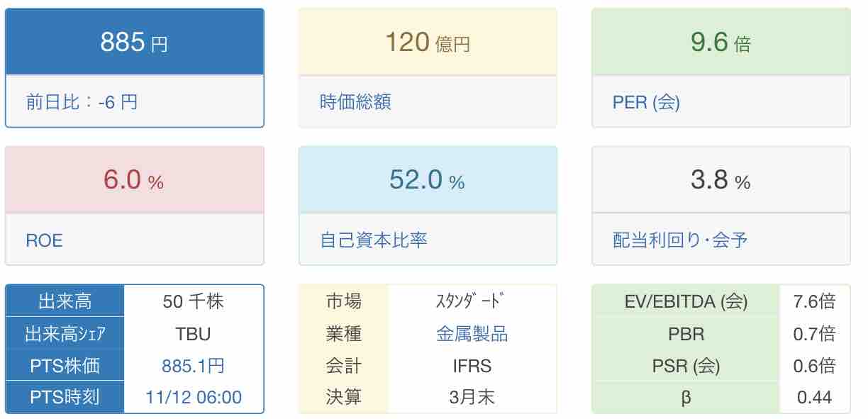Click the 120 億円 market cap value
Image resolution: width=868 pixels, height=419 pixels.
click(x=428, y=43)
